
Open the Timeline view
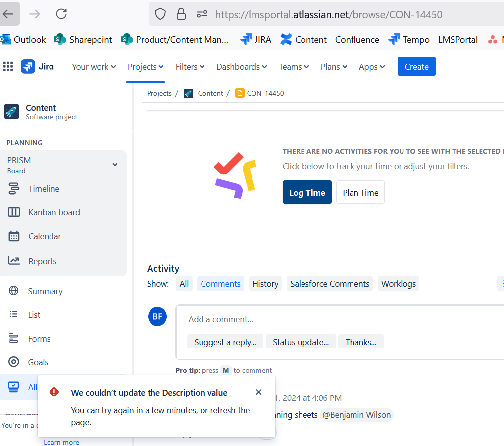pos(44,189)
